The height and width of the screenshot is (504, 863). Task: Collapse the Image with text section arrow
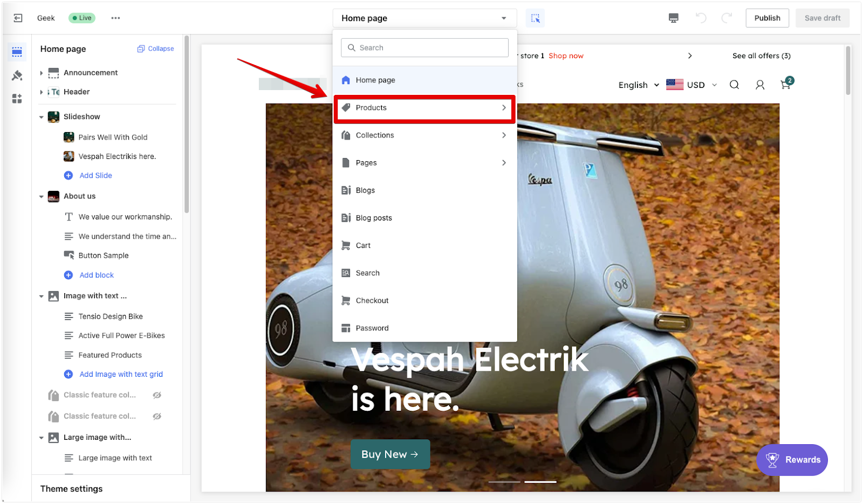click(x=41, y=296)
